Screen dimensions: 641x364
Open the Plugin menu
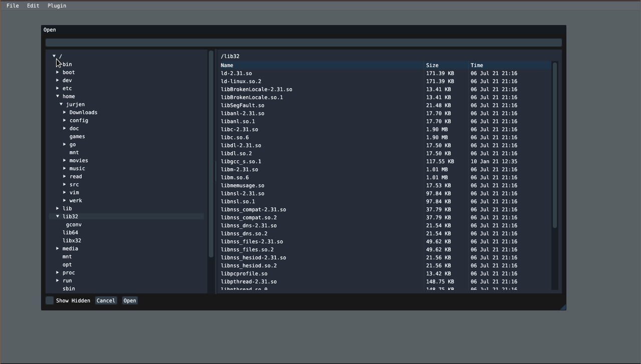(x=57, y=6)
